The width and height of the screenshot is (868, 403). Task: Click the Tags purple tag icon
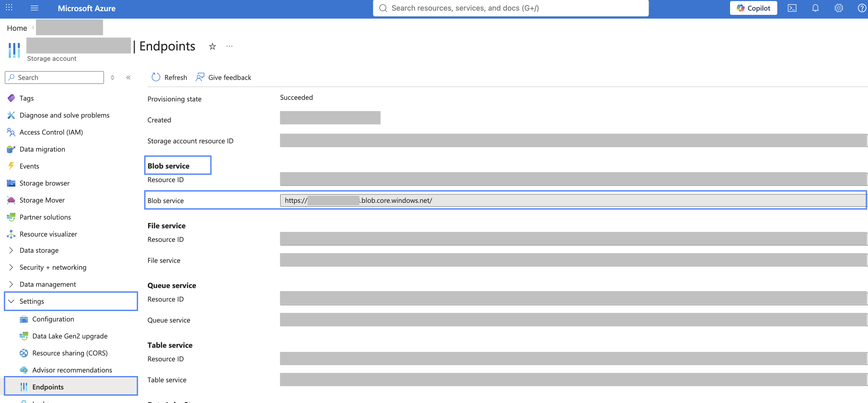click(x=11, y=98)
